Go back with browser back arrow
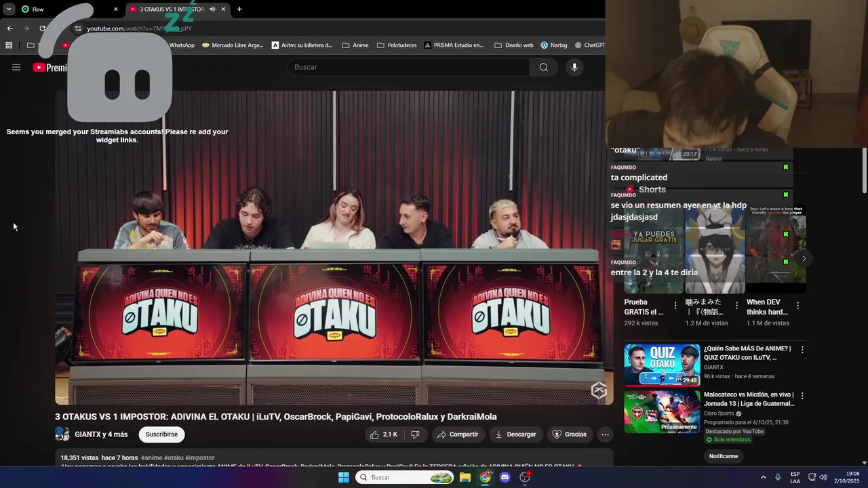The image size is (868, 488). pos(9,28)
